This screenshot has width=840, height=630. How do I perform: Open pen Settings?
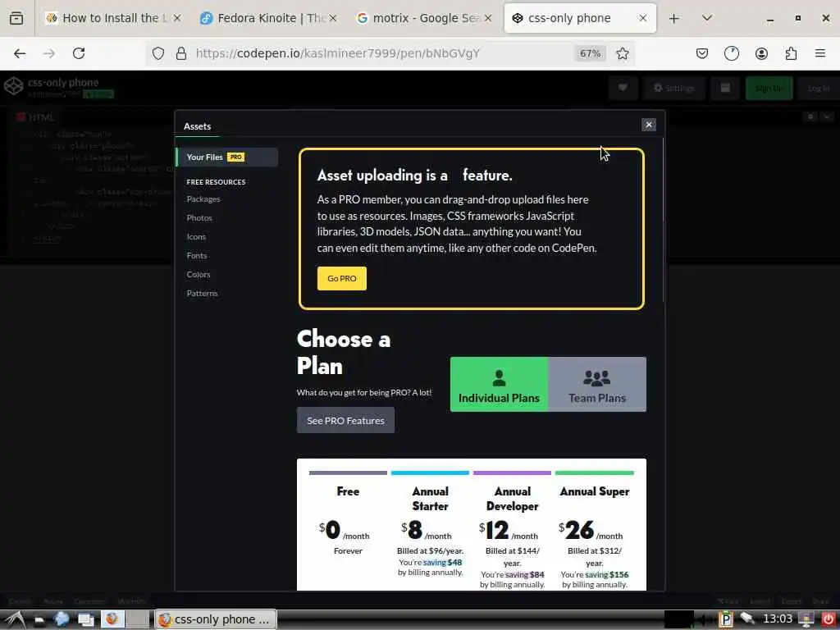674,88
